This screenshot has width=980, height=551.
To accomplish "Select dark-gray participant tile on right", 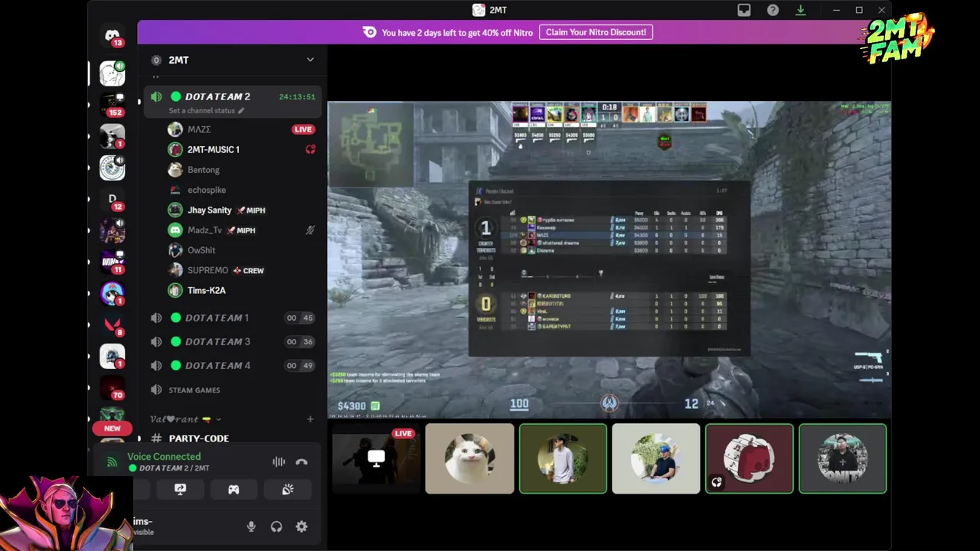I will point(843,458).
